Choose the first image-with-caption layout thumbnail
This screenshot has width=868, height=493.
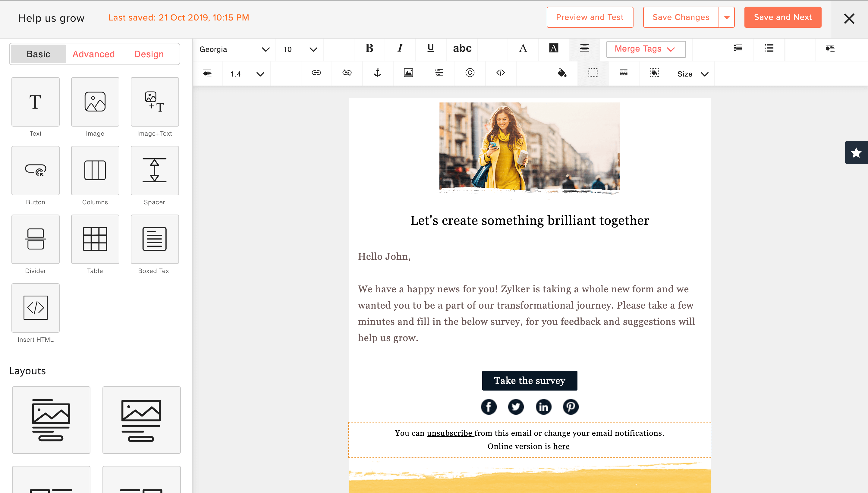[x=51, y=420]
